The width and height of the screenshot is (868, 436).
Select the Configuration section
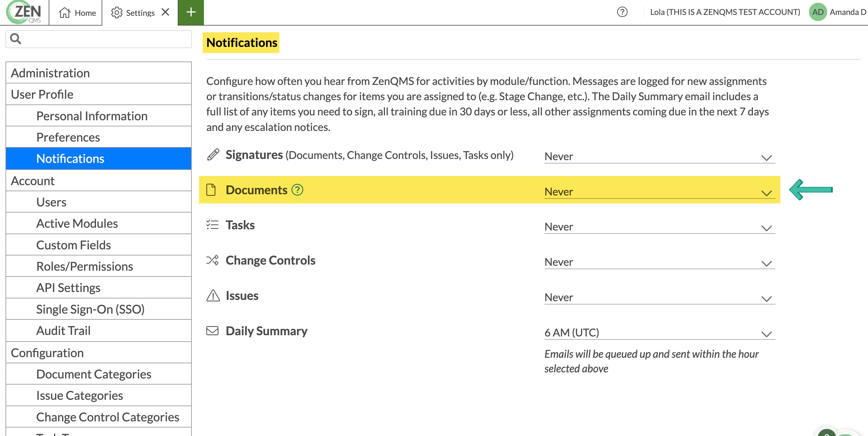pyautogui.click(x=98, y=352)
